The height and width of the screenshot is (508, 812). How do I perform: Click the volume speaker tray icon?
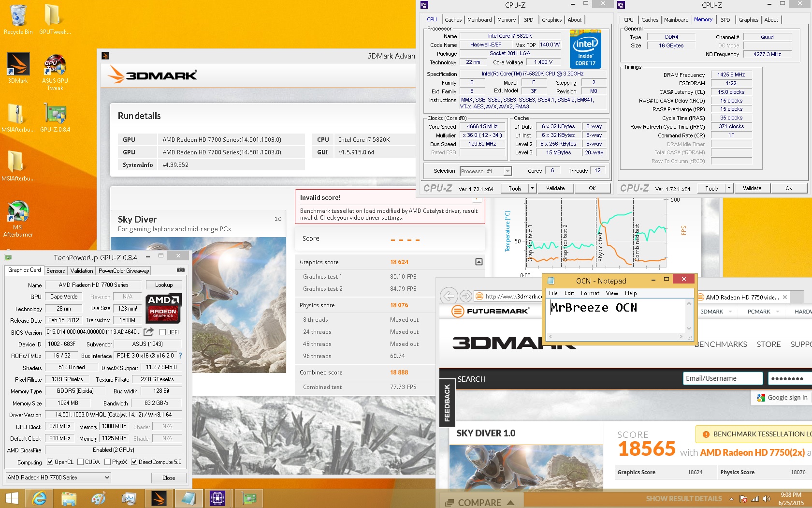point(766,499)
